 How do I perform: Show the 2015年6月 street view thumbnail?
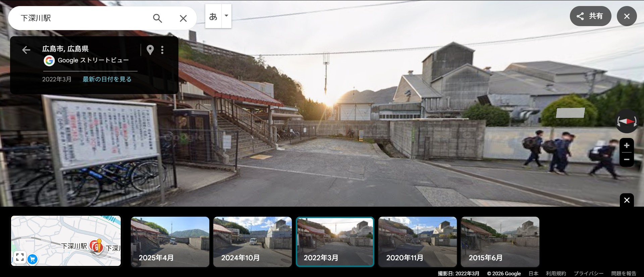click(500, 242)
